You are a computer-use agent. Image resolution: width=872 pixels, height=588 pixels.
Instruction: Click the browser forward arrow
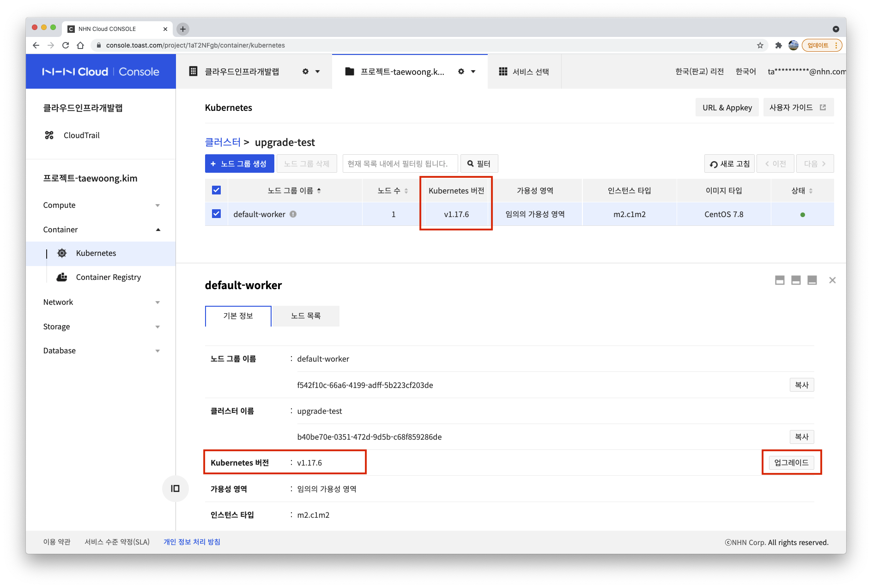point(51,45)
